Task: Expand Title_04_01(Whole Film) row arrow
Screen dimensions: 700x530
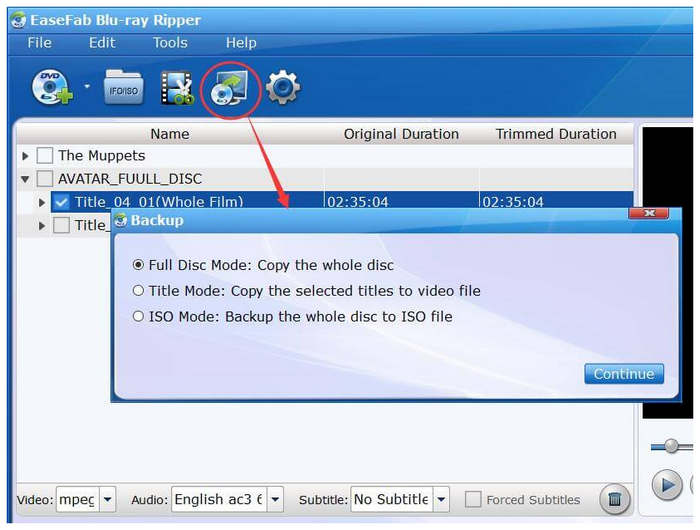Action: pos(42,202)
